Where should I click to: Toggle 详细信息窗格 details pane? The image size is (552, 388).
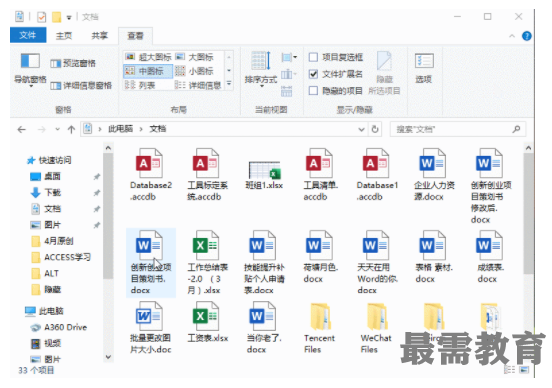81,86
